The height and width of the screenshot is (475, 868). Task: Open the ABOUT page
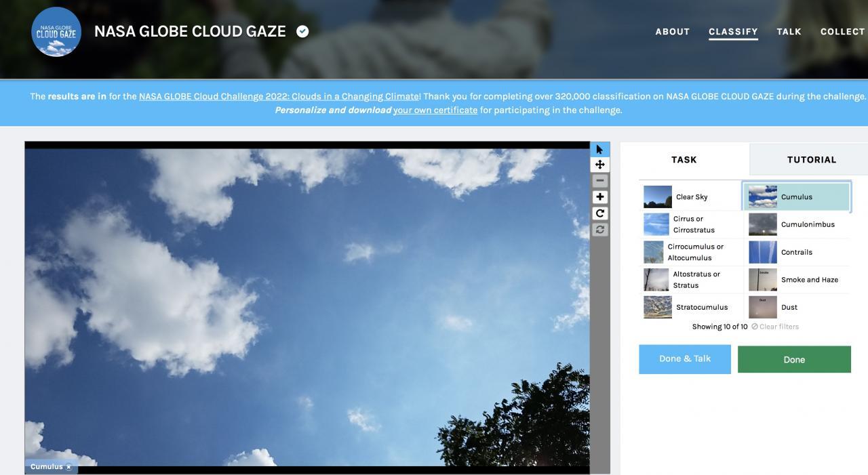(x=672, y=32)
